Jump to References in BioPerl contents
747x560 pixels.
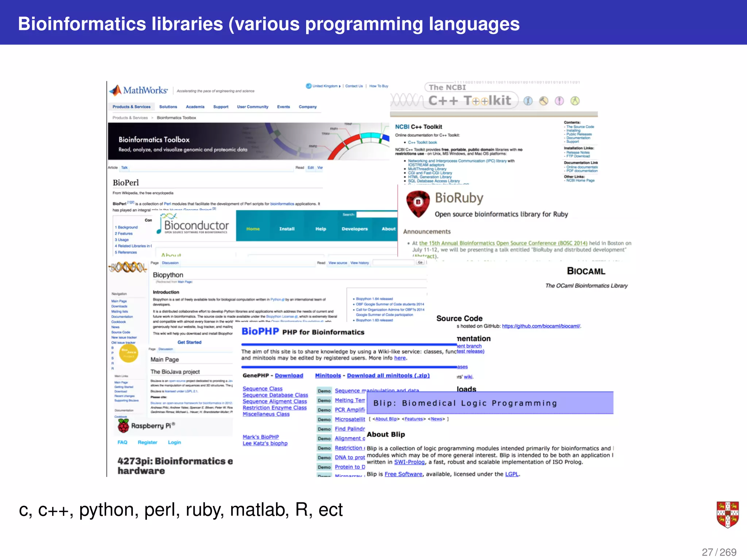coord(126,252)
